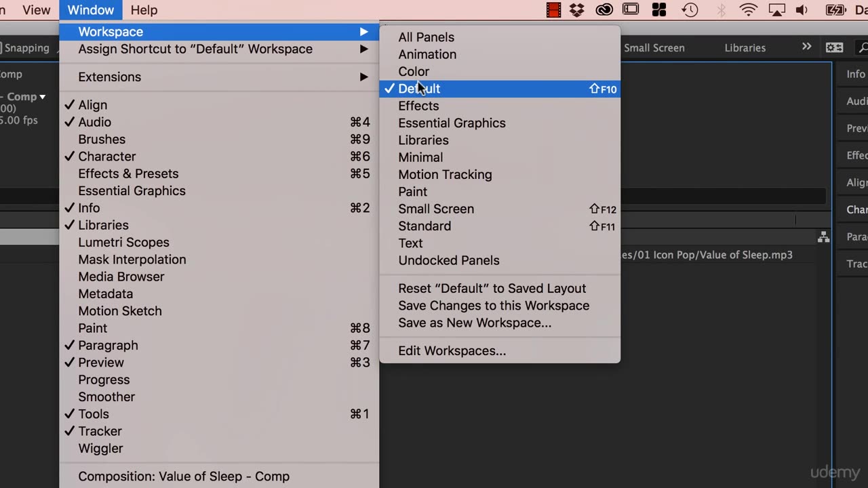868x488 pixels.
Task: Open the Media Browser panel
Action: 219,277
